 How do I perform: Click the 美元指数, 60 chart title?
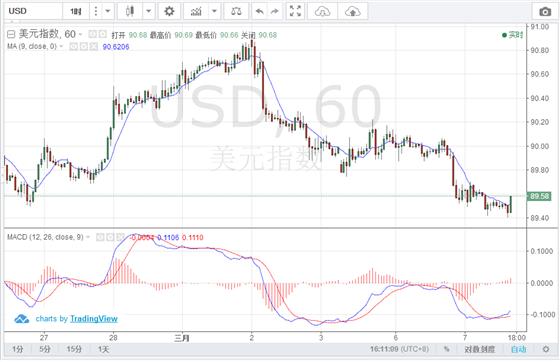tap(47, 34)
